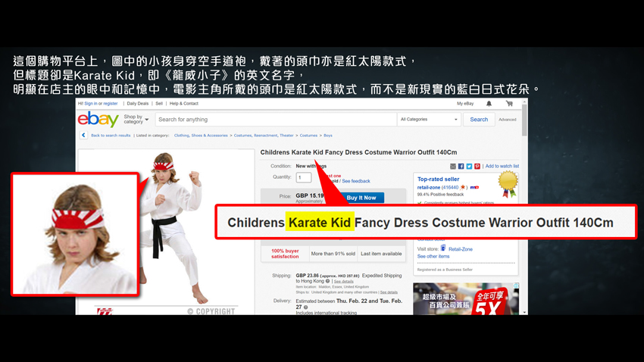
Task: Open seller feedback score 416440
Action: coord(450,188)
